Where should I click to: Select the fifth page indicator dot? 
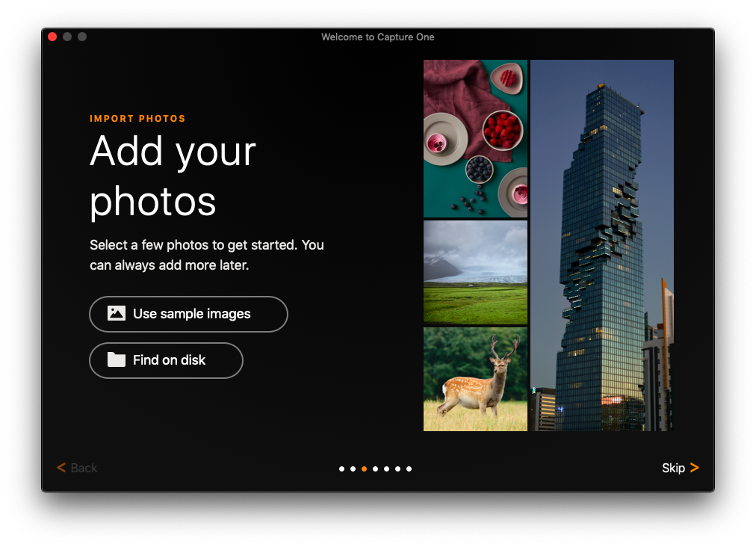coord(386,469)
